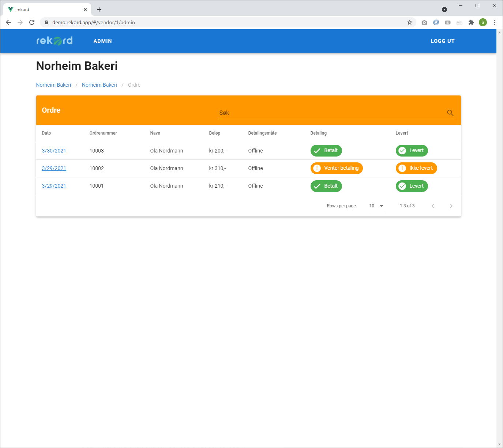Click the camera extension icon in toolbar
503x448 pixels.
click(x=424, y=22)
